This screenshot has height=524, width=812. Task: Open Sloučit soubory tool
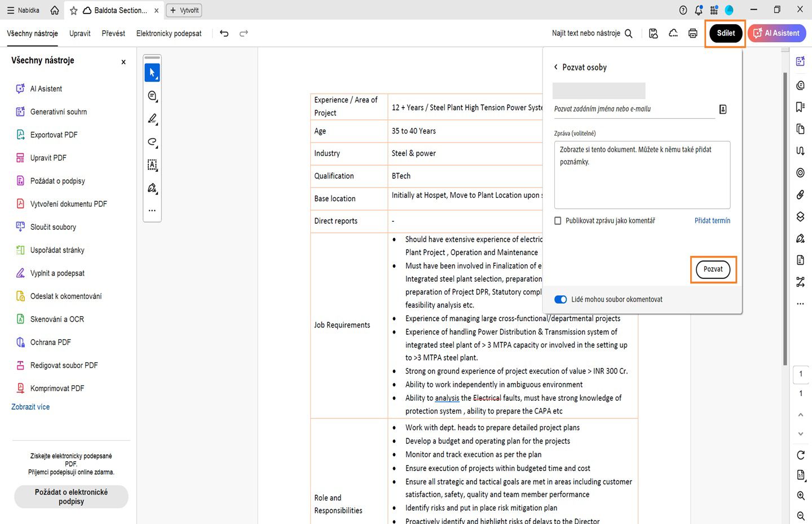(46, 227)
